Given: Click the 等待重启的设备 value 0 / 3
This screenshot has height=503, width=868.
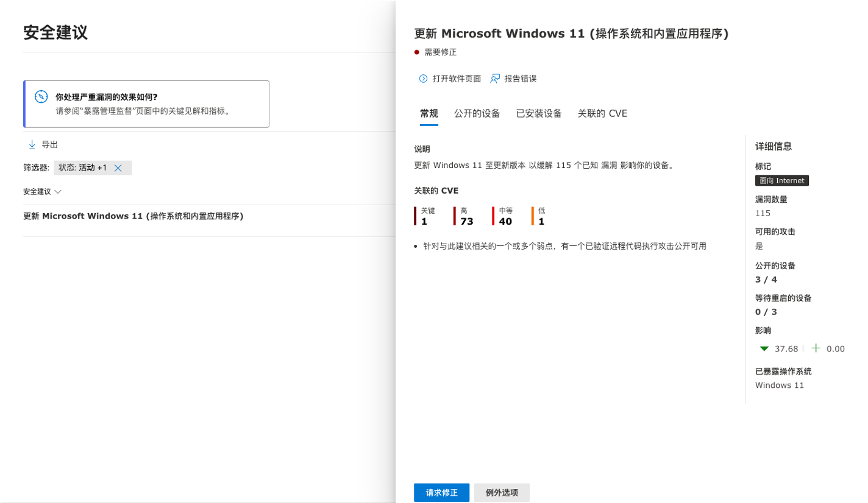Looking at the screenshot, I should tap(766, 312).
